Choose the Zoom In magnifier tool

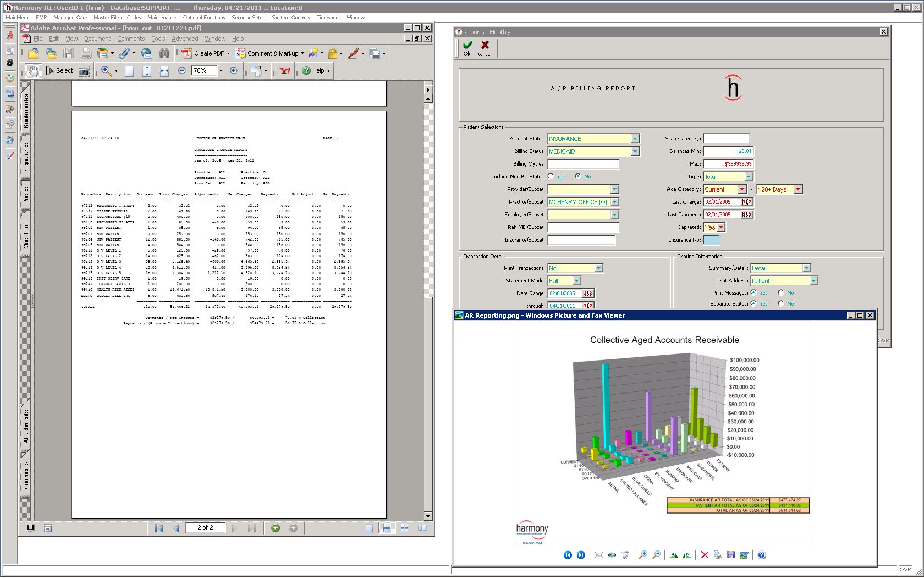[x=106, y=70]
